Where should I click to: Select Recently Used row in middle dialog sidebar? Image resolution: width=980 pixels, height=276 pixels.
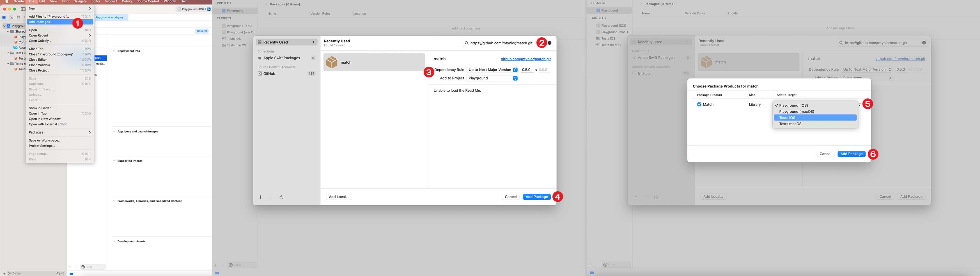[287, 42]
